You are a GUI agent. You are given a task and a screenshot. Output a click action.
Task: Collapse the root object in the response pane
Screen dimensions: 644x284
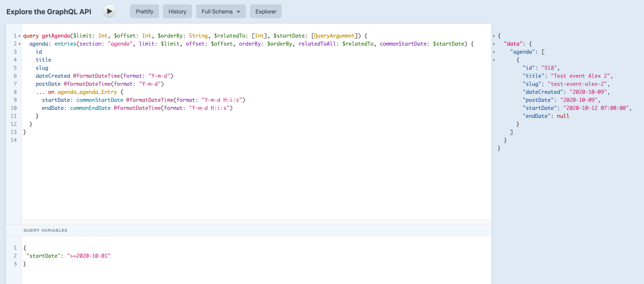tap(494, 36)
